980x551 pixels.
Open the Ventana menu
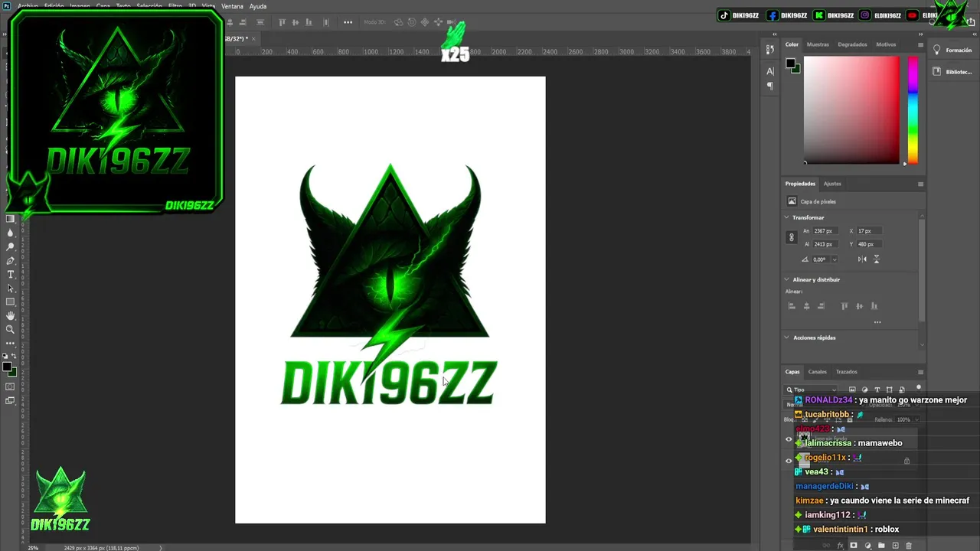pos(232,6)
